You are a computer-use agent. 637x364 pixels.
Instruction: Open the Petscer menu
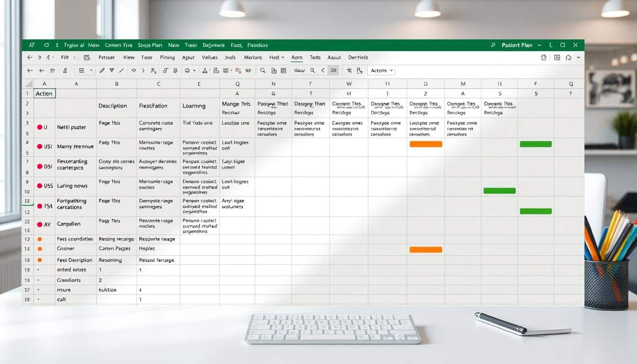pos(107,57)
